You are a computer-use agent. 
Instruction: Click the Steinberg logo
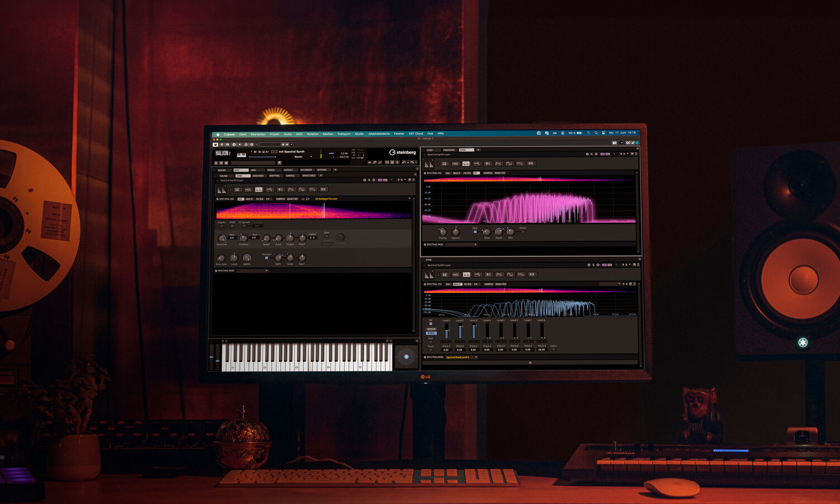point(403,152)
